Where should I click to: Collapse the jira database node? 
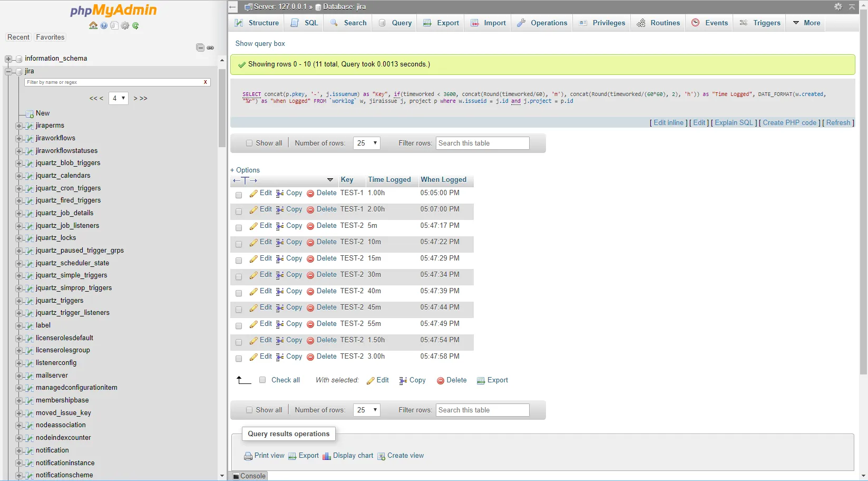point(8,71)
